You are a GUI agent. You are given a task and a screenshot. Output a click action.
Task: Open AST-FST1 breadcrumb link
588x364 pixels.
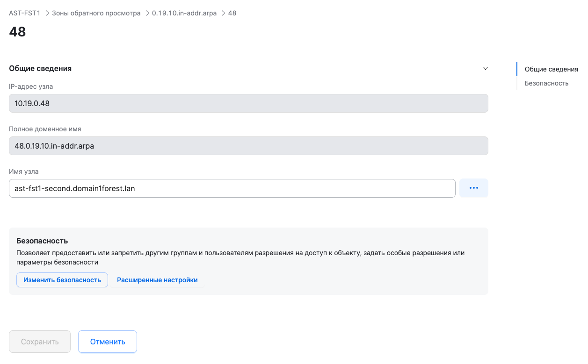click(x=25, y=13)
